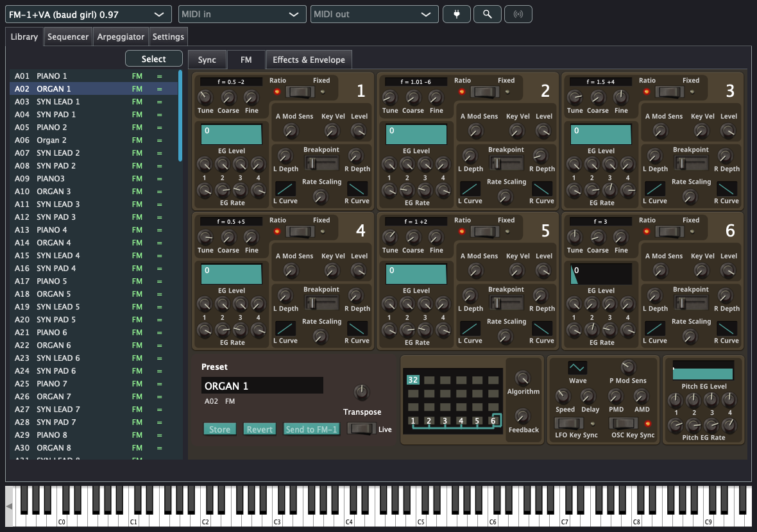Toggle the Live switch
This screenshot has width=757, height=532.
tap(361, 428)
